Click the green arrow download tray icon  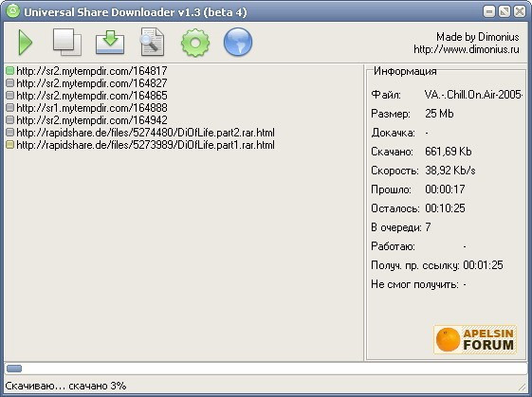110,42
